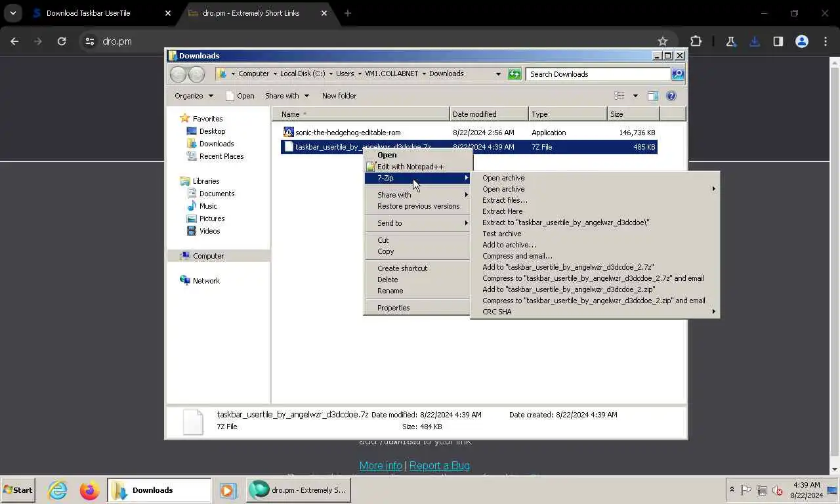Reload the page in Chrome
Screen dimensions: 840x504
(62, 41)
